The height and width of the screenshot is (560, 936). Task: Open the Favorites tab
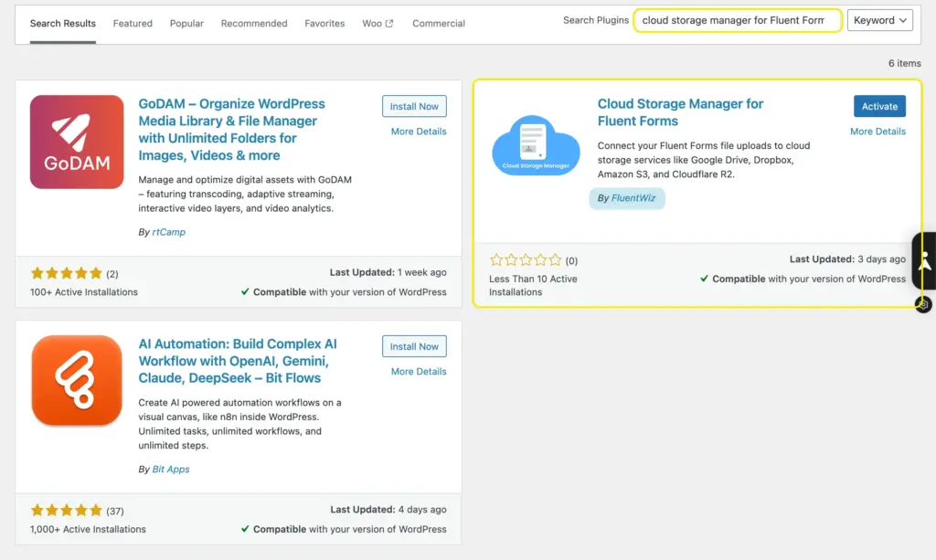coord(324,24)
